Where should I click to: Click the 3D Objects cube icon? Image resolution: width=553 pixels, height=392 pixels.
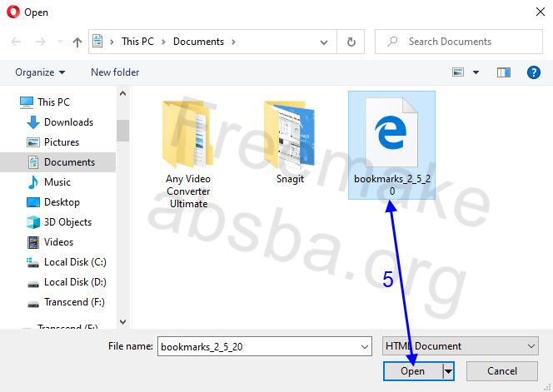click(33, 222)
